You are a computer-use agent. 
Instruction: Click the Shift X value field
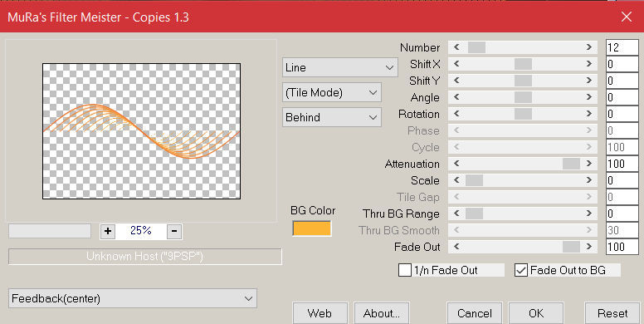622,64
